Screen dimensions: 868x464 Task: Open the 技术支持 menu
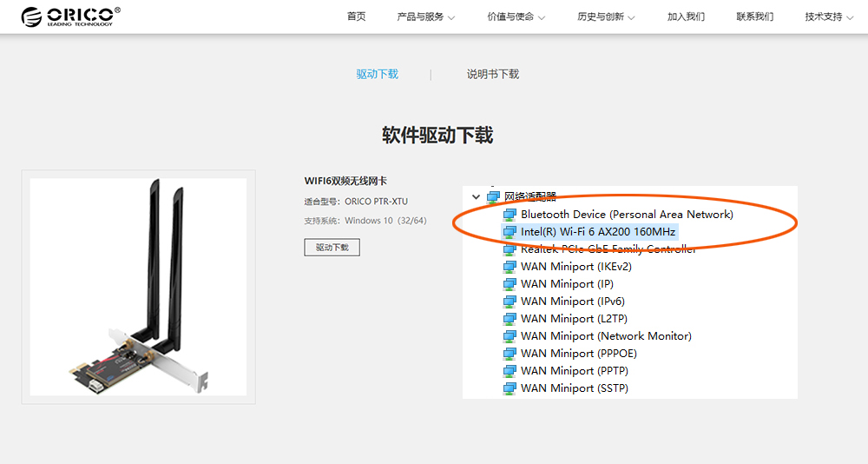click(x=824, y=17)
